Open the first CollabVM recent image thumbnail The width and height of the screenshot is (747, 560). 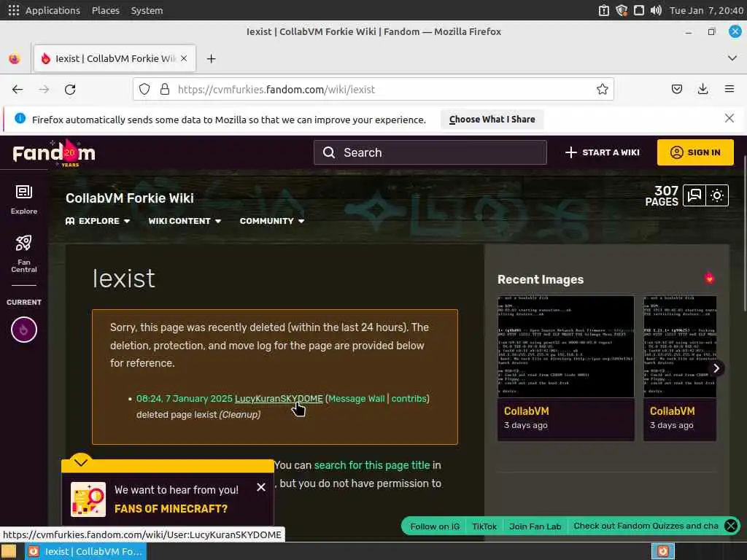(x=566, y=346)
